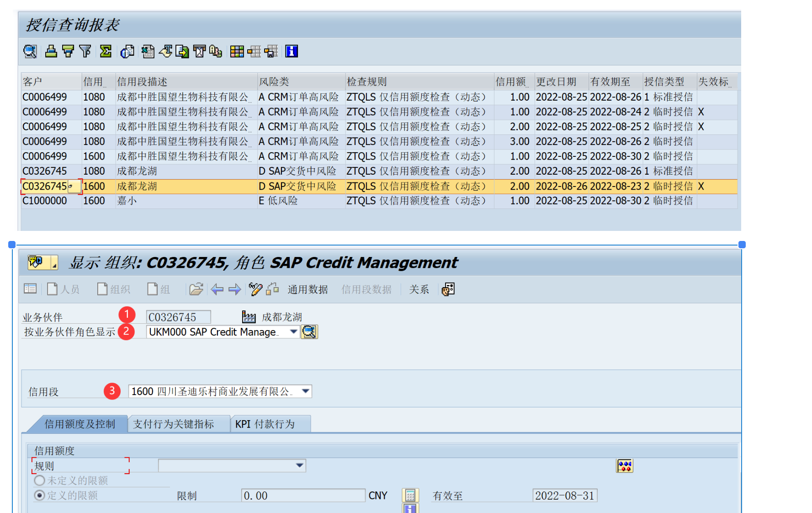The width and height of the screenshot is (812, 513).
Task: Open the Change Layout grid icon
Action: [237, 51]
